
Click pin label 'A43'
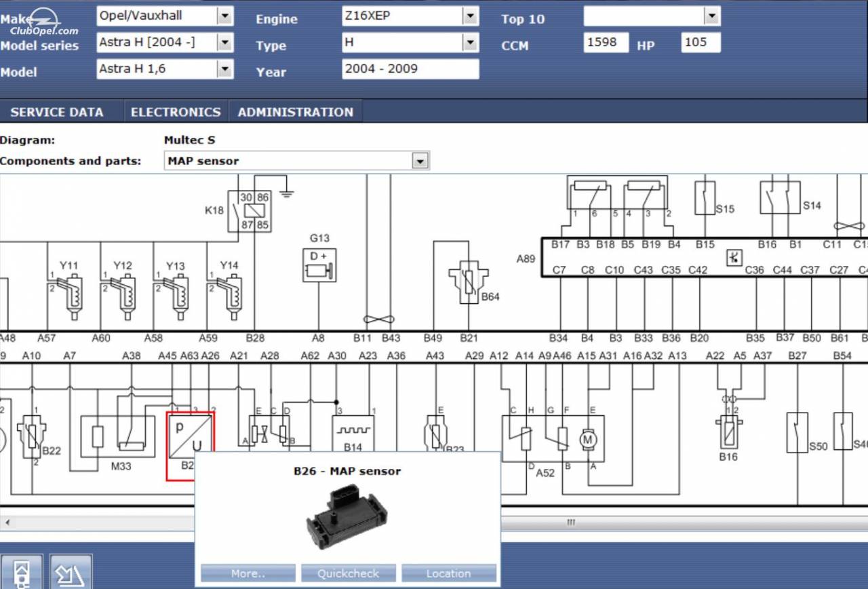point(435,356)
